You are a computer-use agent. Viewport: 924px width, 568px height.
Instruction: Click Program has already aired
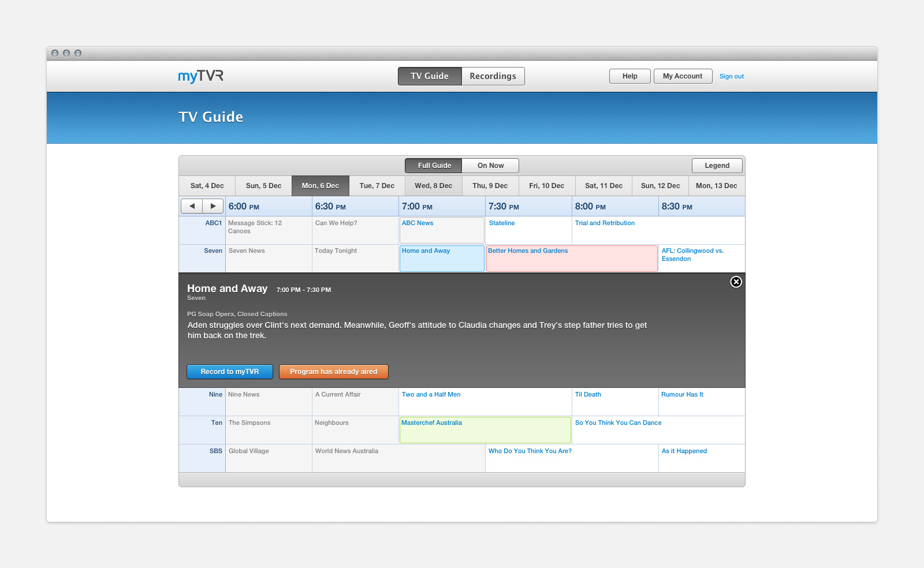coord(333,371)
